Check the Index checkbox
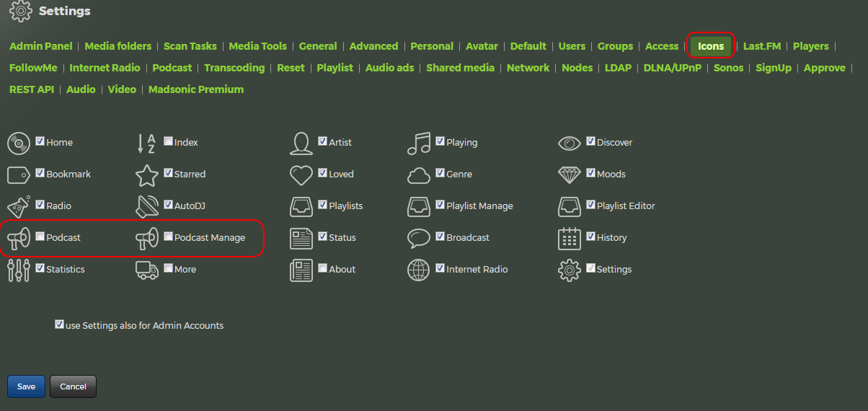Screen dimensions: 868x411 click(x=168, y=141)
